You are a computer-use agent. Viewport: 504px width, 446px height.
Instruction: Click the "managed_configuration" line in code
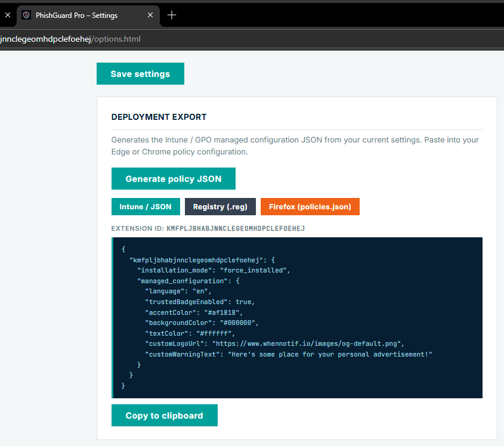point(188,281)
